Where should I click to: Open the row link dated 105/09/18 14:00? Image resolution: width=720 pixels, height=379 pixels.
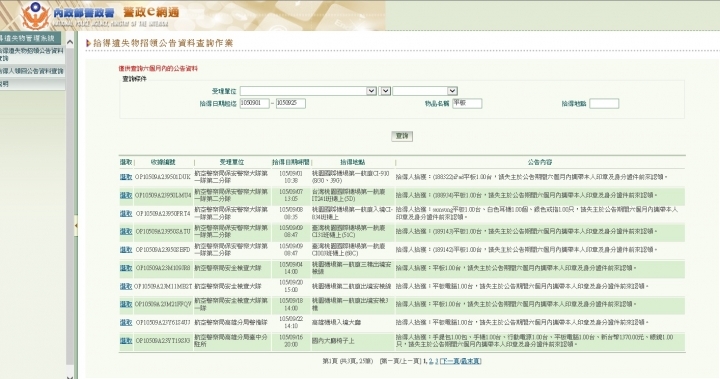click(126, 304)
